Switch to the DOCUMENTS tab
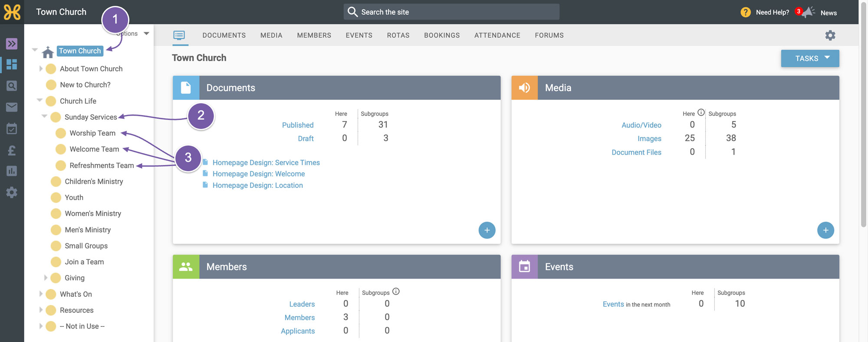The height and width of the screenshot is (342, 868). click(x=224, y=35)
